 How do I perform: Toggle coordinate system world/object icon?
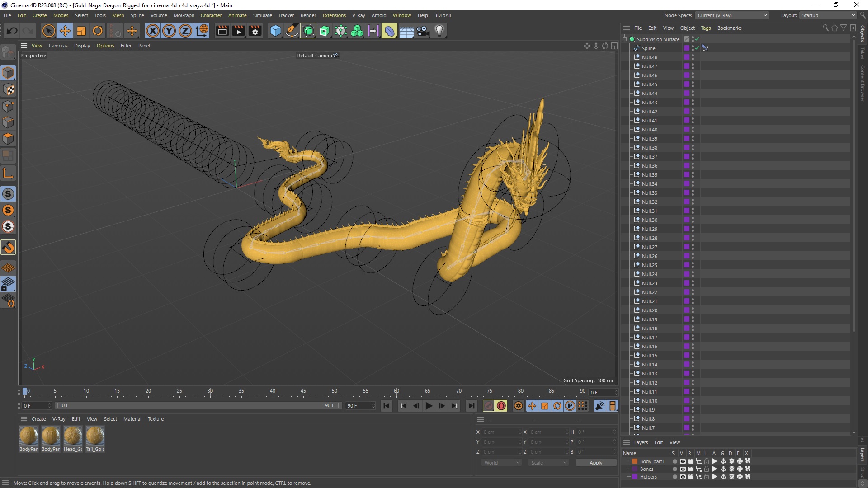click(x=202, y=31)
